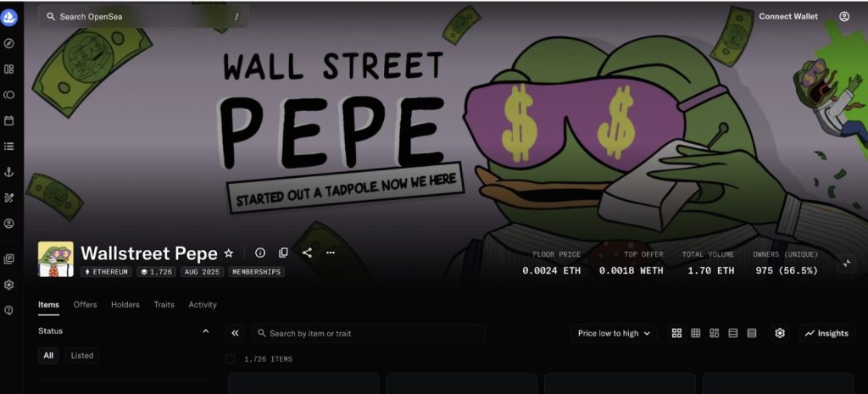
Task: Open the calendar icon in sidebar
Action: coord(8,120)
